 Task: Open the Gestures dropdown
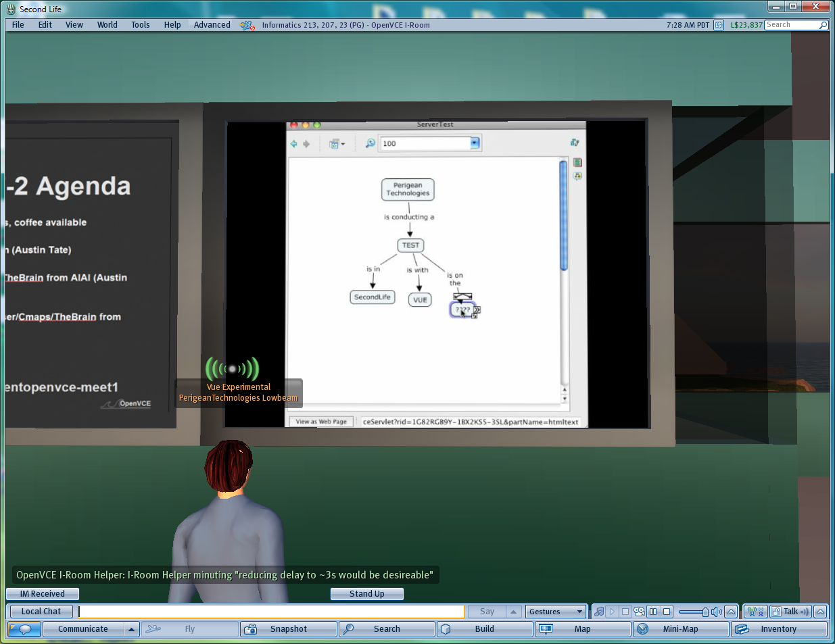click(x=556, y=612)
